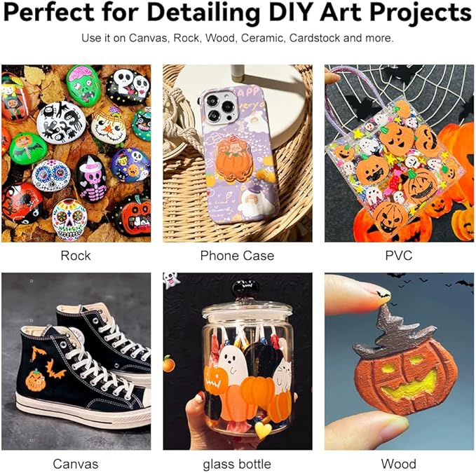The image size is (476, 473).
Task: Click the 'Canvas' caption label
Action: click(76, 464)
